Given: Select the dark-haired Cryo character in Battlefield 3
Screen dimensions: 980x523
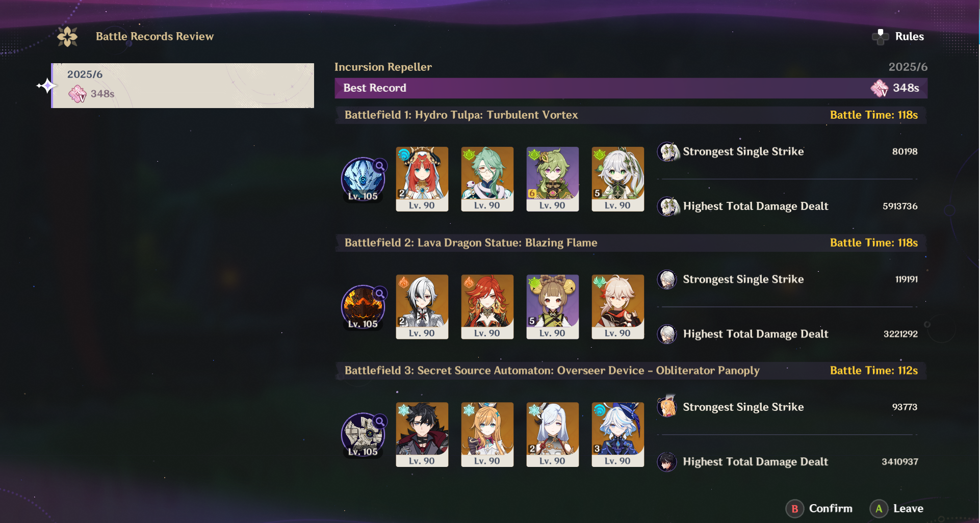Looking at the screenshot, I should (x=422, y=435).
